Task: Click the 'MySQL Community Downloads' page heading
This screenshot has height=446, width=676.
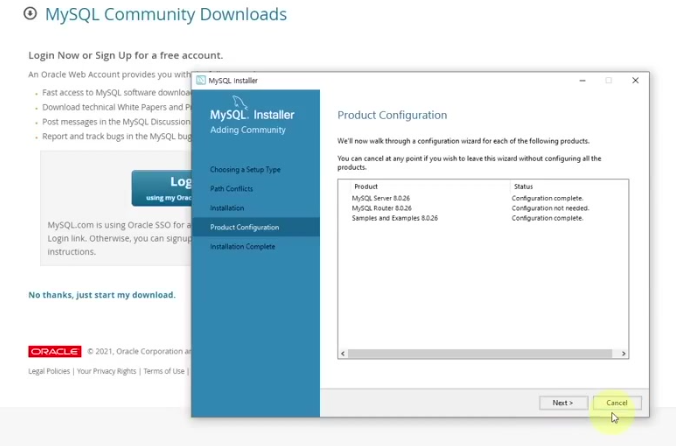Action: click(x=166, y=14)
